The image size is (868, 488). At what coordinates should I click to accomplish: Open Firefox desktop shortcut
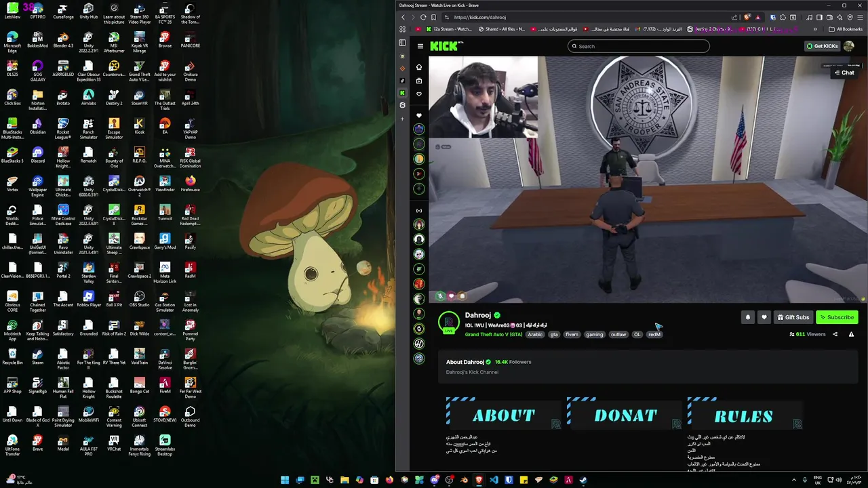click(190, 183)
